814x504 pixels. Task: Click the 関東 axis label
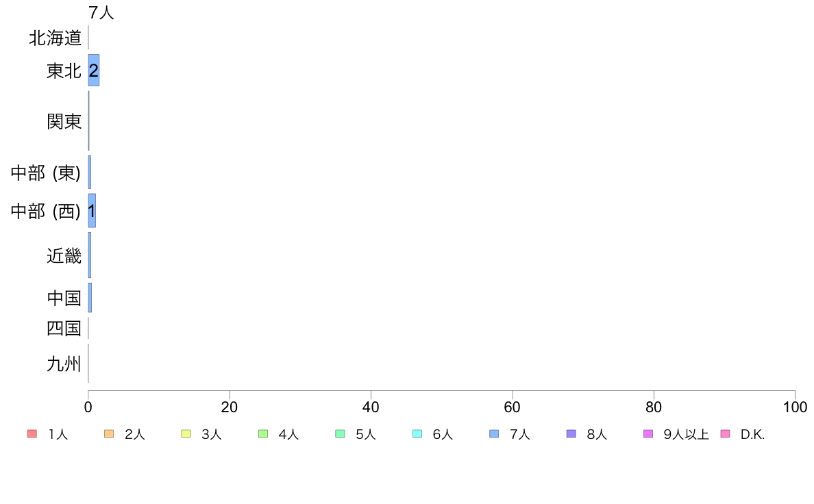[x=64, y=121]
